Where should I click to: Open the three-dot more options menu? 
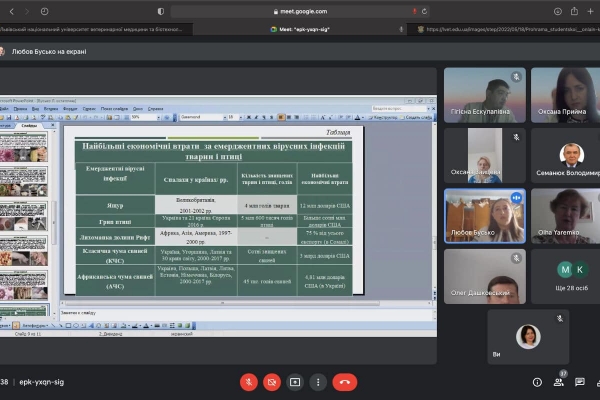[x=318, y=382]
